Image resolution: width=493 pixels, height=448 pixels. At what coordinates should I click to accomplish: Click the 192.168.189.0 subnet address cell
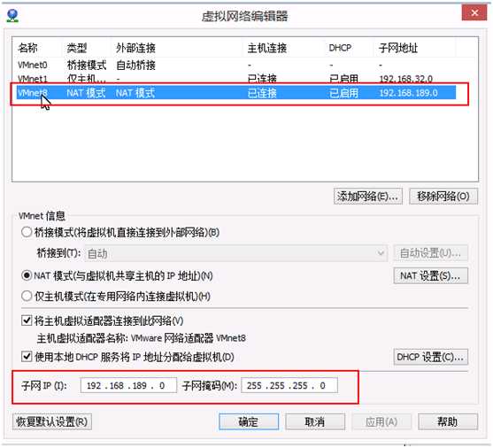tap(408, 93)
